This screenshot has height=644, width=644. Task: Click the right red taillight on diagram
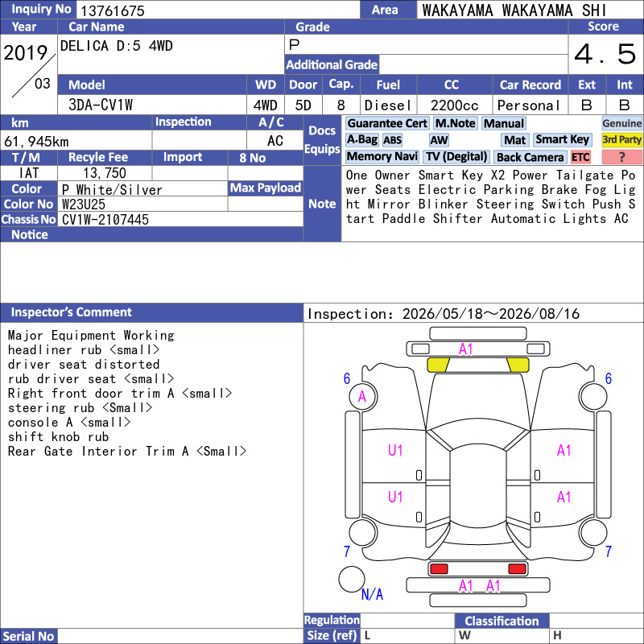point(517,568)
